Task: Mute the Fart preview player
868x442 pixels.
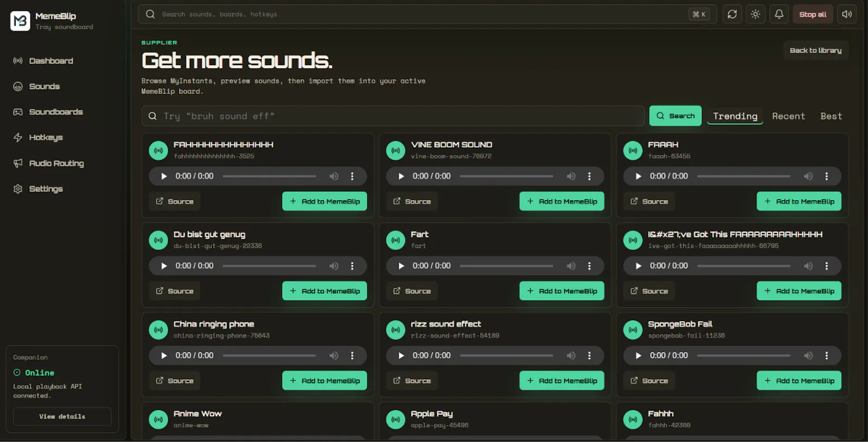Action: (x=571, y=266)
